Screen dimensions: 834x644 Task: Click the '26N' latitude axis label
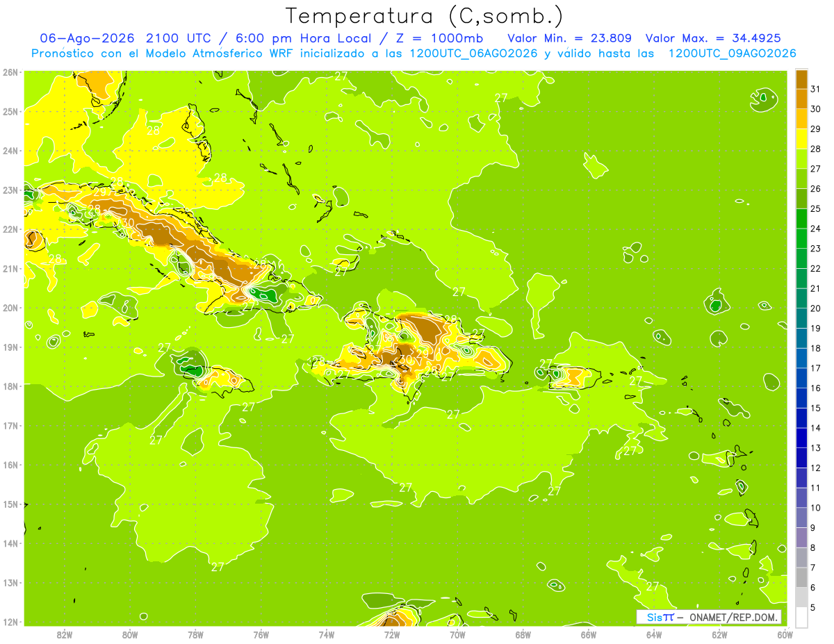pyautogui.click(x=10, y=72)
